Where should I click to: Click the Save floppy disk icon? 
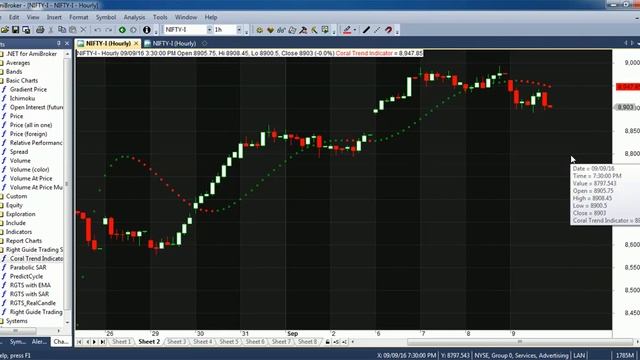(x=16, y=30)
